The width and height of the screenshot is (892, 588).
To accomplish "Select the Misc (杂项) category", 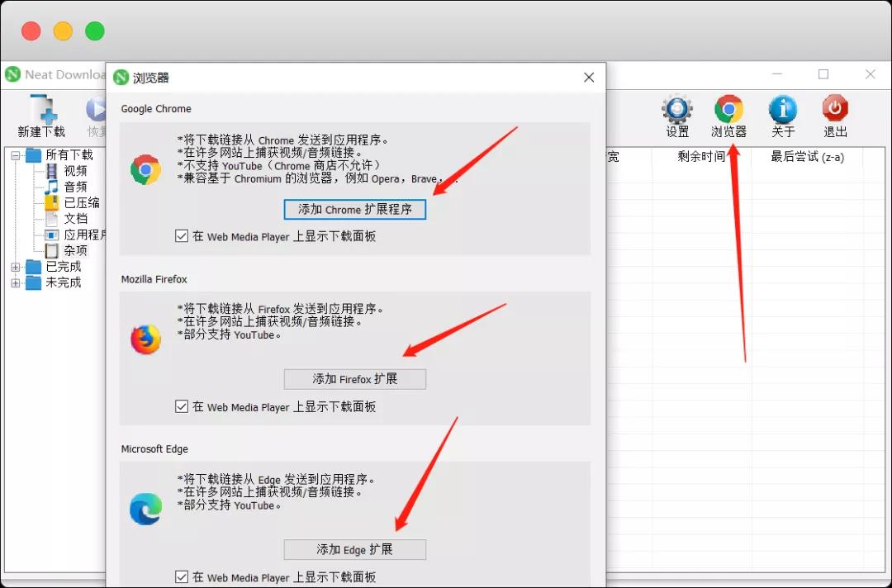I will 75,250.
